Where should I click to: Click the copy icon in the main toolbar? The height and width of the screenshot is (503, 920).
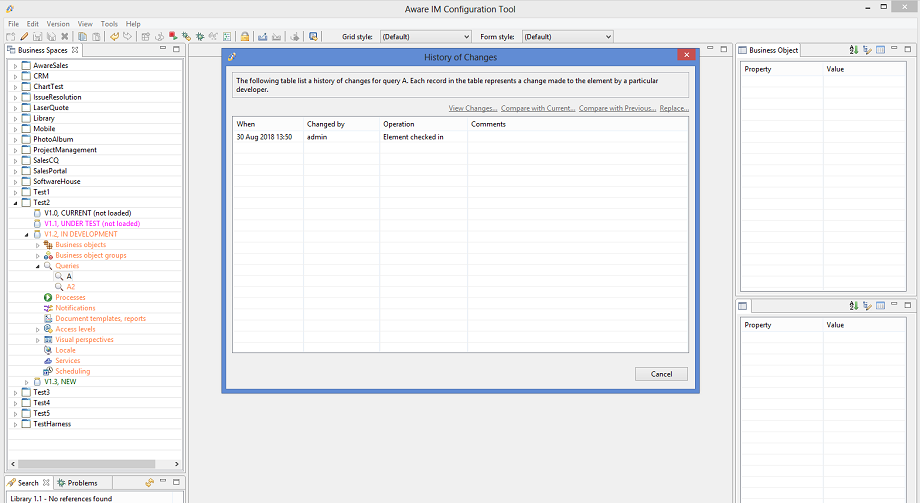click(83, 36)
